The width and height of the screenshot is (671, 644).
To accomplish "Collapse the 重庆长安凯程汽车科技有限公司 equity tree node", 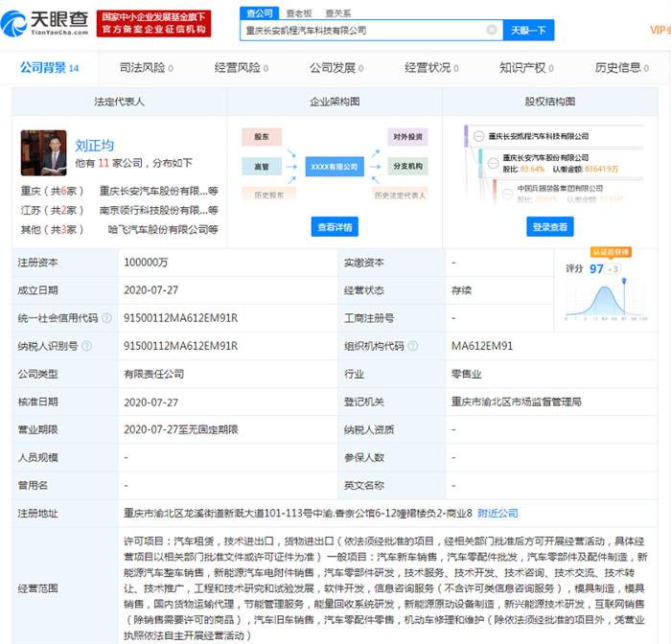I will pos(479,136).
